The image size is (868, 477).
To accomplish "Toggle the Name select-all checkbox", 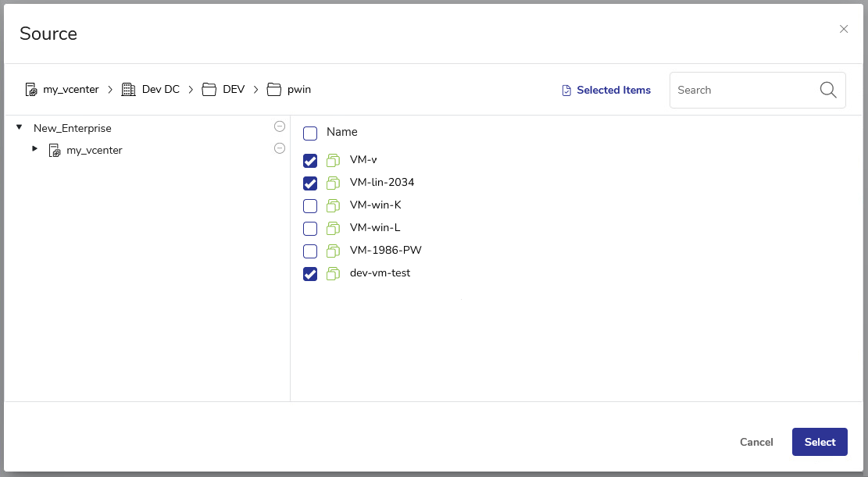I will [310, 133].
